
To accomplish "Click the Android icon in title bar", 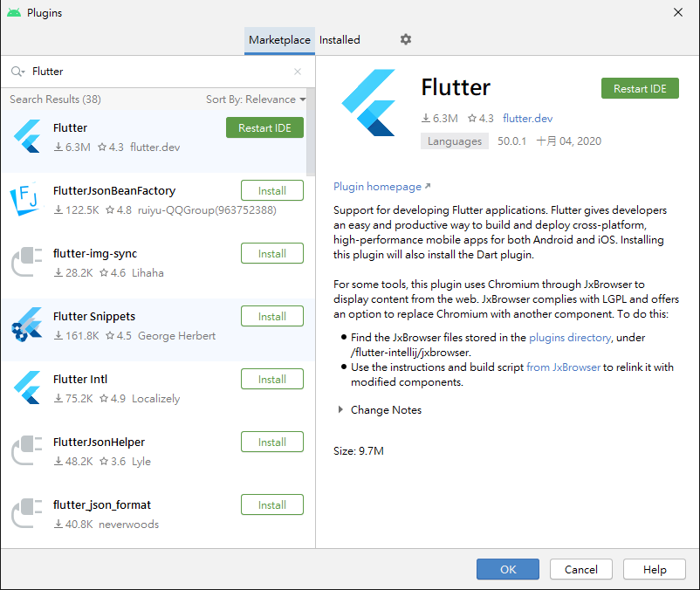I will coord(14,12).
